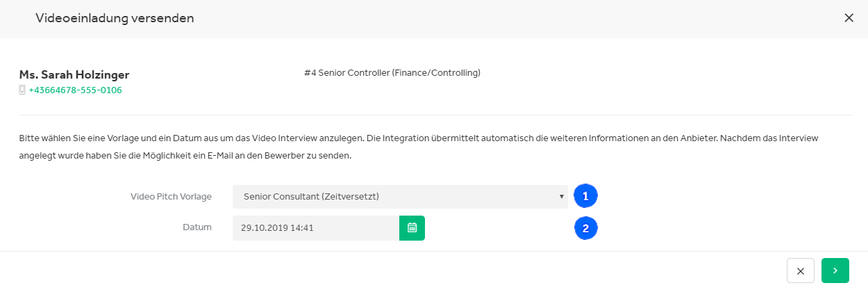
Task: Click the blue step 1 badge
Action: click(586, 196)
